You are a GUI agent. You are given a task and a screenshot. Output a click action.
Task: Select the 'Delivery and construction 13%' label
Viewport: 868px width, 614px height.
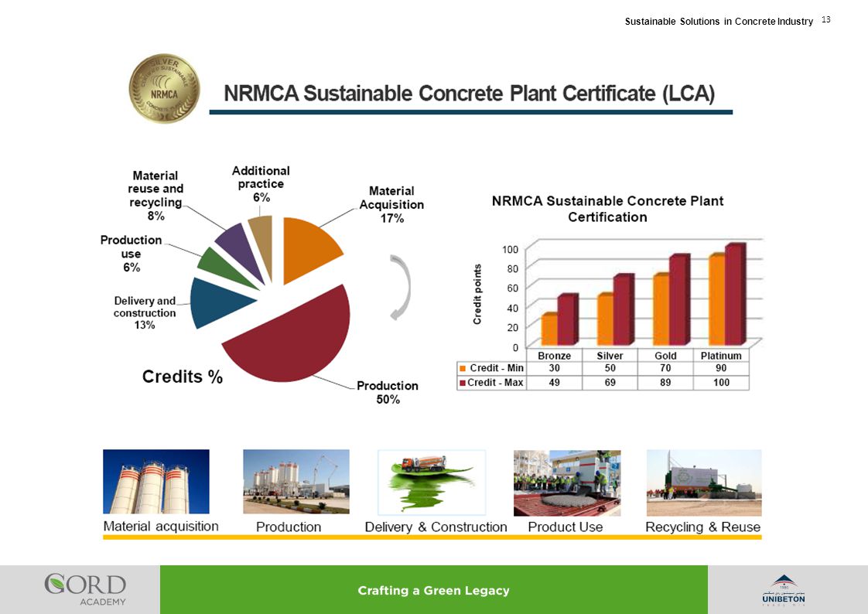[x=145, y=312]
